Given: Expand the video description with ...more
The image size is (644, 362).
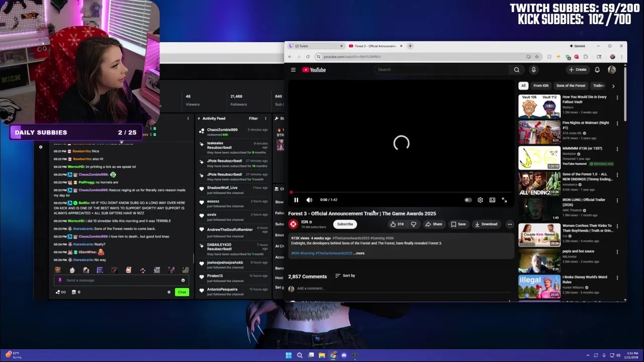Looking at the screenshot, I should click(359, 253).
